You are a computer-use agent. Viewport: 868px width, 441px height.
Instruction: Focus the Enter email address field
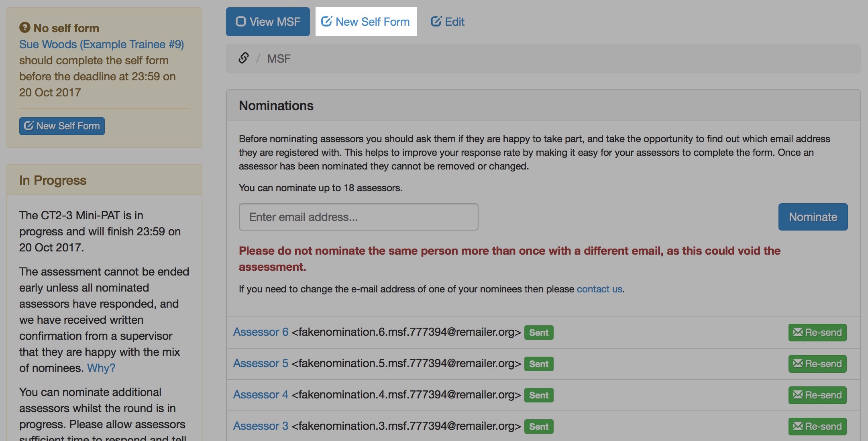tap(358, 217)
